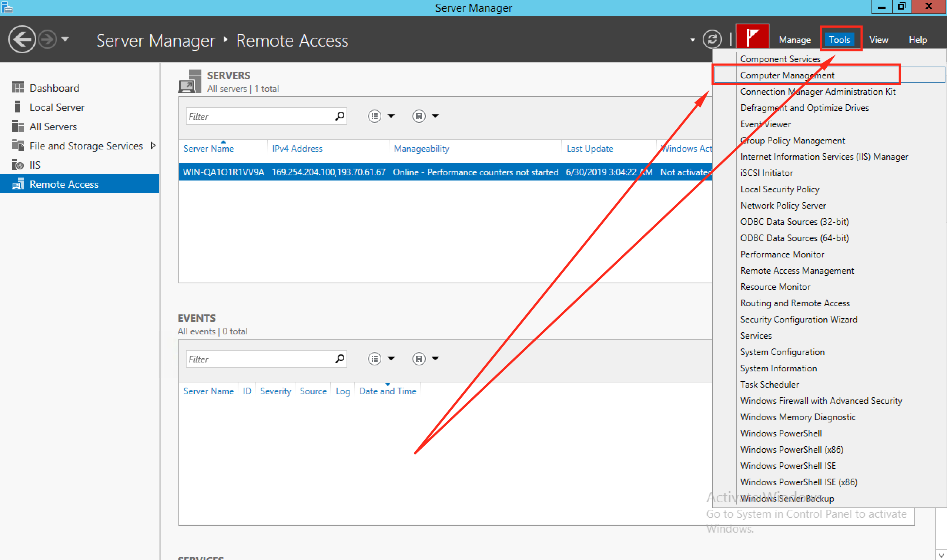Choose Component Services from Tools menu
This screenshot has width=947, height=560.
[x=780, y=59]
